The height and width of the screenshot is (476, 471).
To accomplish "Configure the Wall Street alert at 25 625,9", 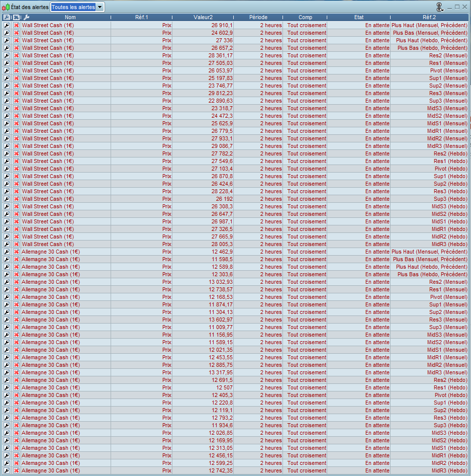I will click(7, 123).
